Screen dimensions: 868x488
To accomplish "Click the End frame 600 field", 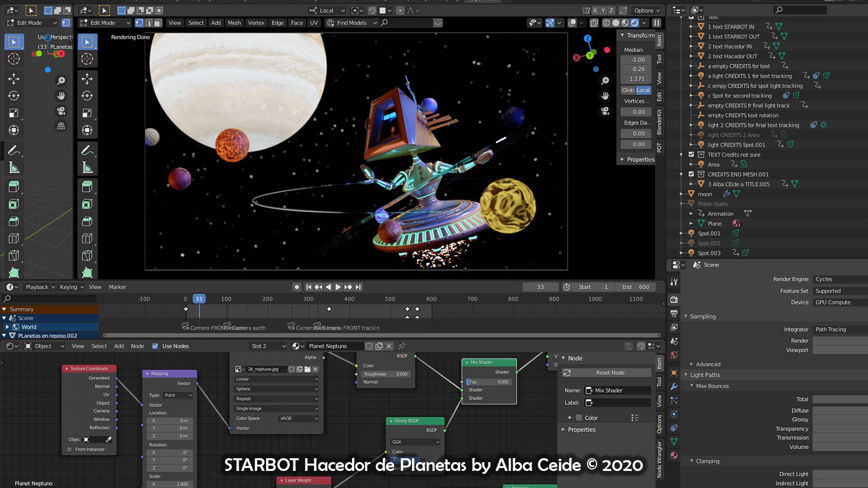I will pos(635,287).
